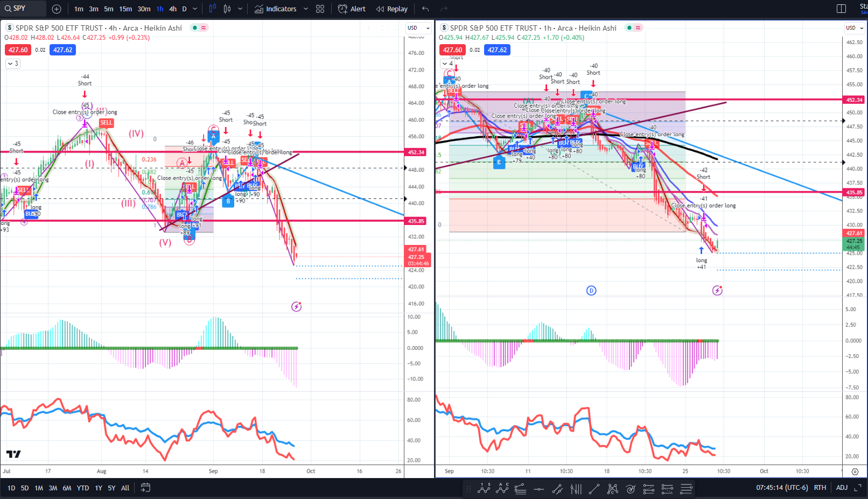The image size is (868, 499).
Task: Select the 1D date range
Action: click(x=11, y=488)
